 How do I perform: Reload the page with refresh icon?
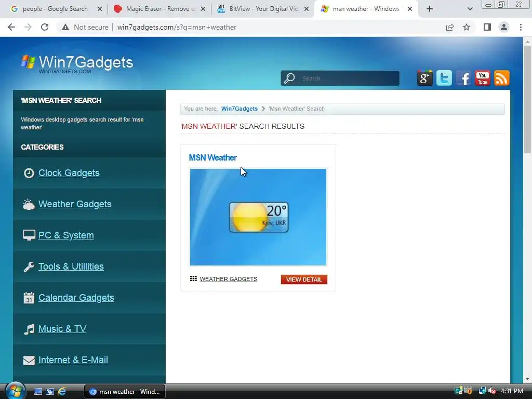point(45,27)
